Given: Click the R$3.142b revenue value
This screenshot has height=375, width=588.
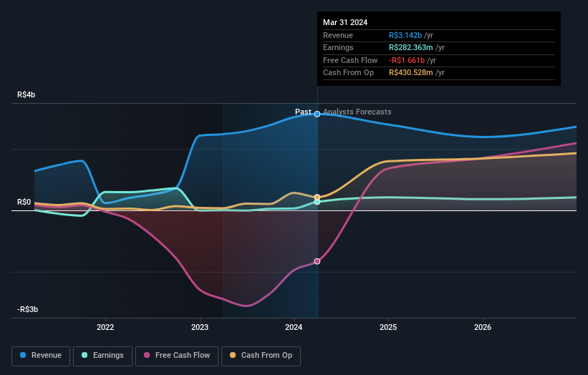Looking at the screenshot, I should [x=405, y=35].
